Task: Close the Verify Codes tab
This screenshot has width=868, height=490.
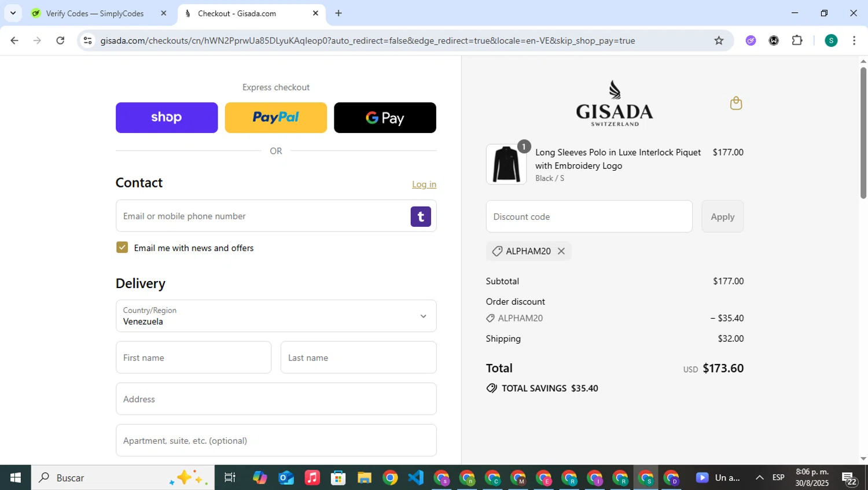Action: 164,13
